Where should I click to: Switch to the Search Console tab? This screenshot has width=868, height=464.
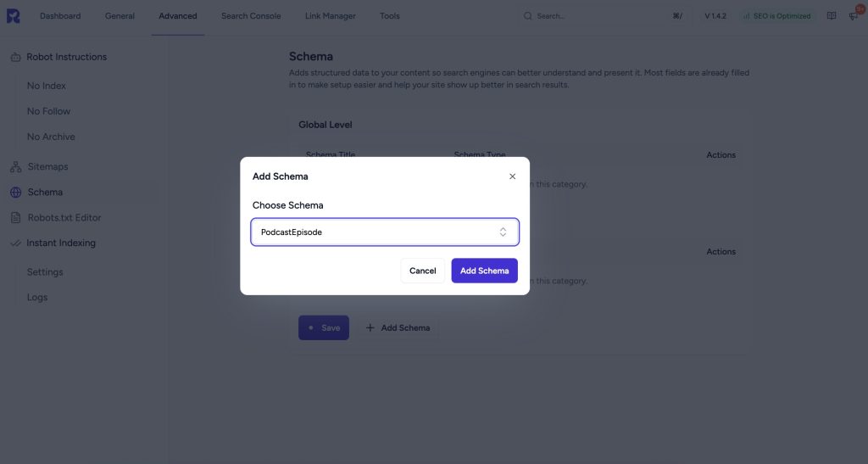[x=251, y=16]
